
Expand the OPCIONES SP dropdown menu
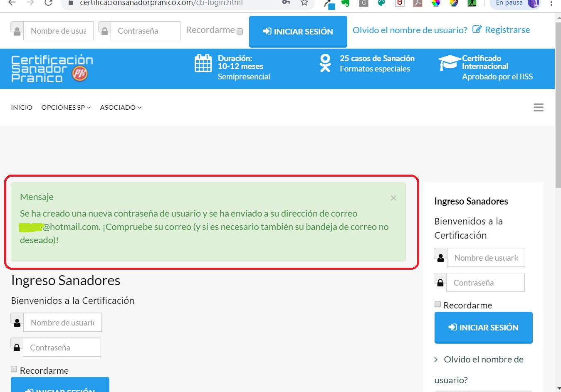[x=66, y=108]
